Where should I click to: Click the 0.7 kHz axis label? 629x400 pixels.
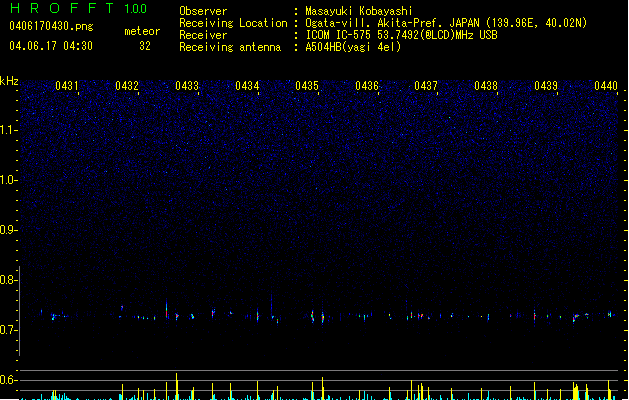coord(9,330)
